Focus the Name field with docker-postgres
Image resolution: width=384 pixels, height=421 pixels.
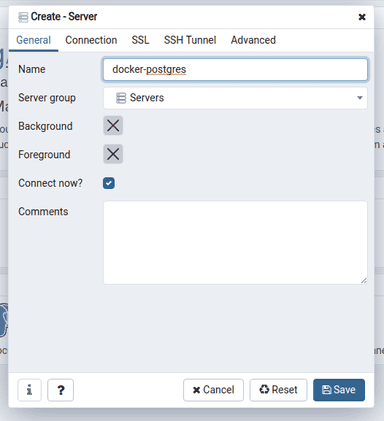click(235, 70)
